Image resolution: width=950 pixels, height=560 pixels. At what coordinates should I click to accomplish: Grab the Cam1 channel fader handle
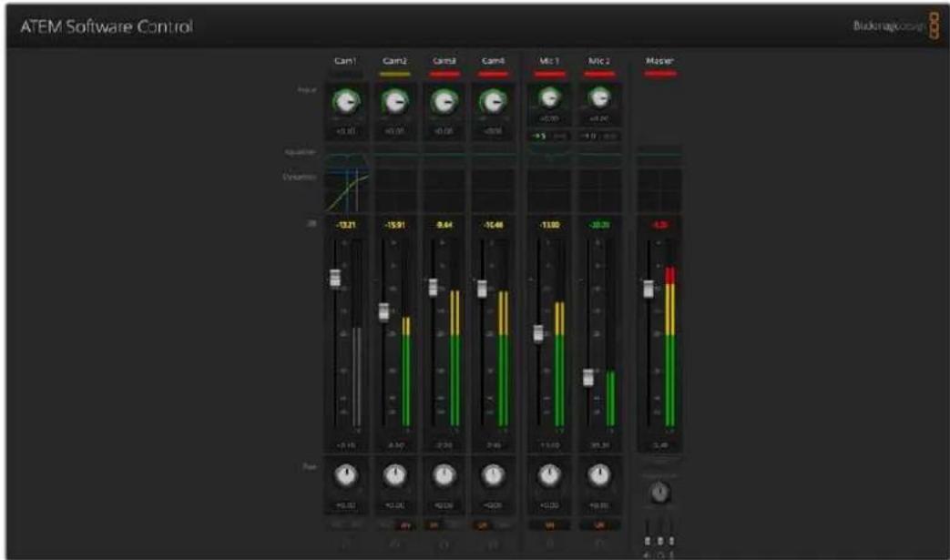[x=335, y=278]
